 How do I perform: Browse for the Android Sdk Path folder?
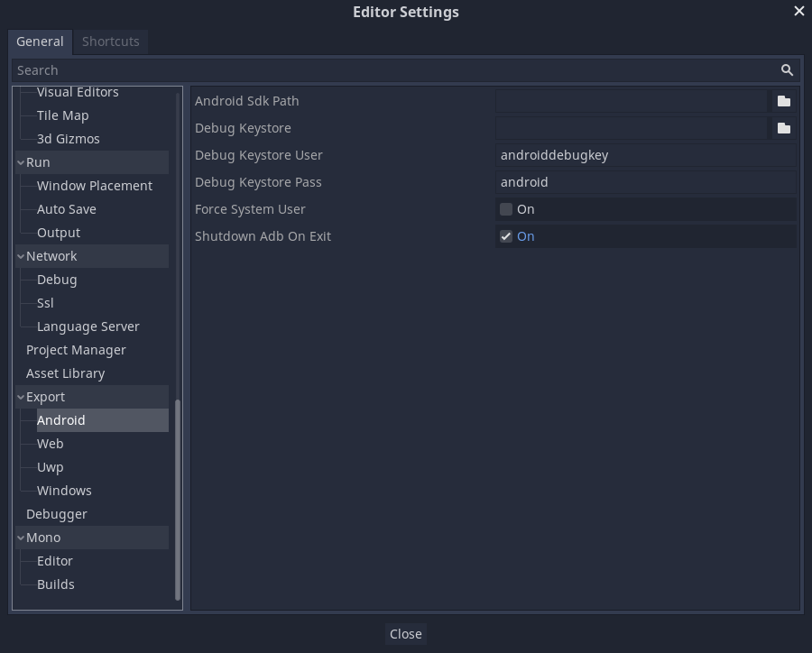tap(783, 100)
